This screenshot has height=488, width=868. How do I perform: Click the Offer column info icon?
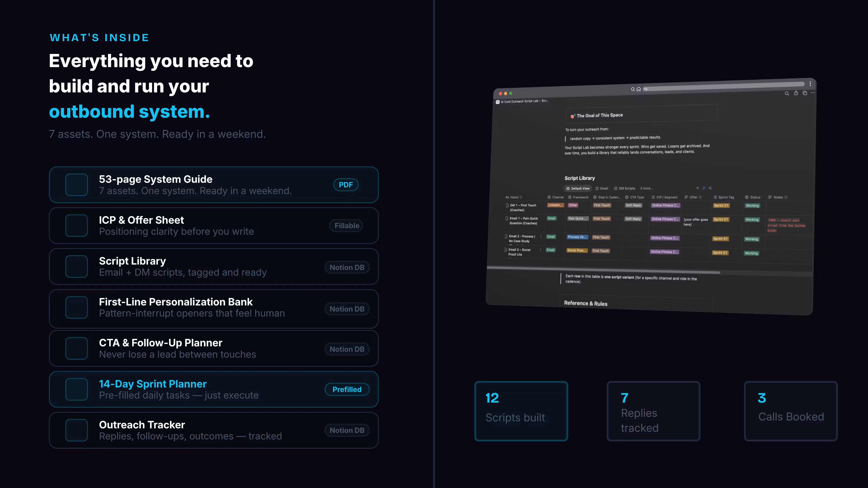coord(700,197)
